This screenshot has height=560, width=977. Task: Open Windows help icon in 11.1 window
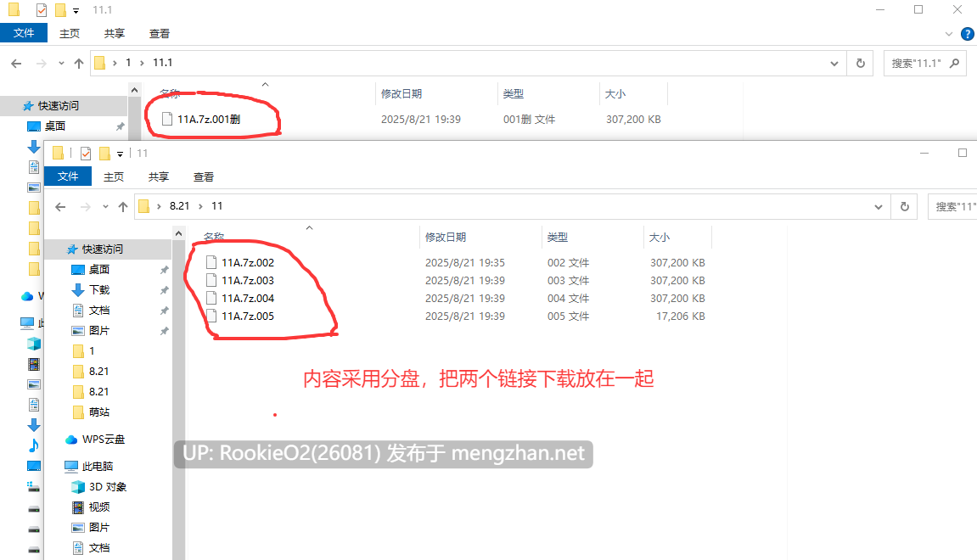click(968, 34)
